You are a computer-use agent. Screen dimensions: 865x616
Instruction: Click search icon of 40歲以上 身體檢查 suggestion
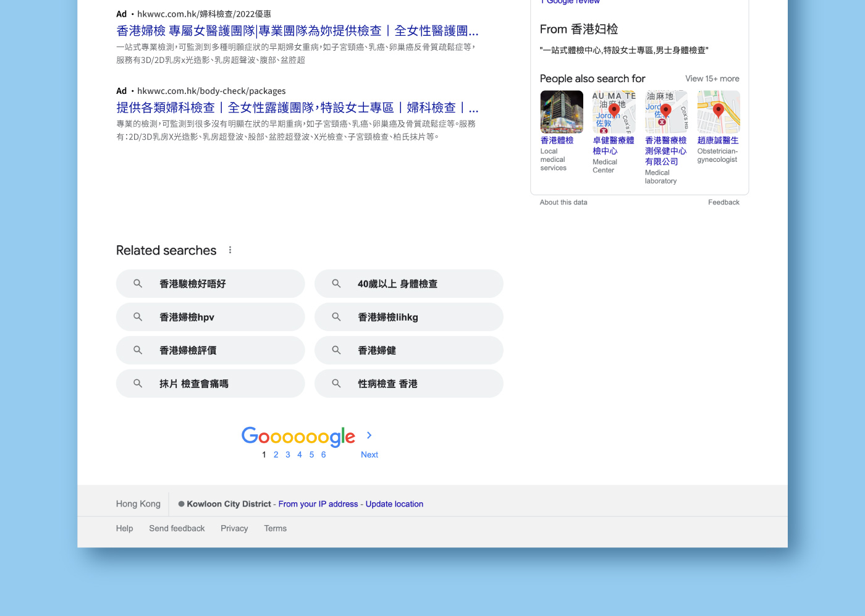pos(336,284)
